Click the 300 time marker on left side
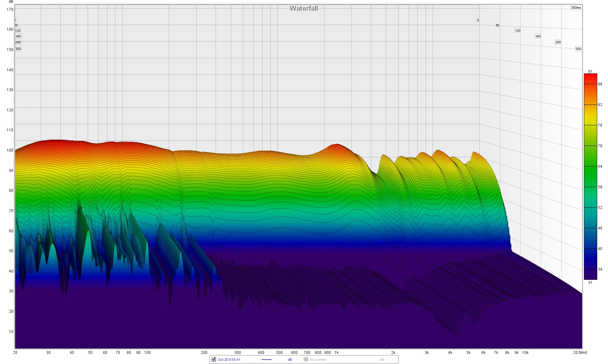The width and height of the screenshot is (608, 364). tap(18, 49)
